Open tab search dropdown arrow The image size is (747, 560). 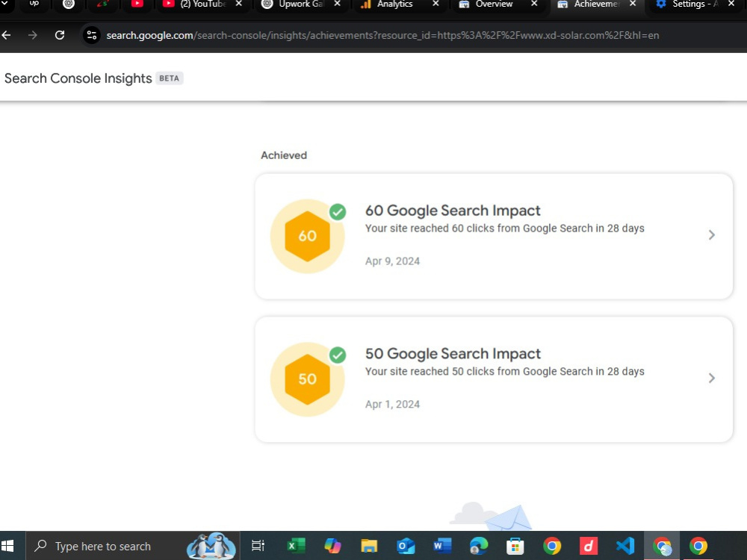click(5, 4)
